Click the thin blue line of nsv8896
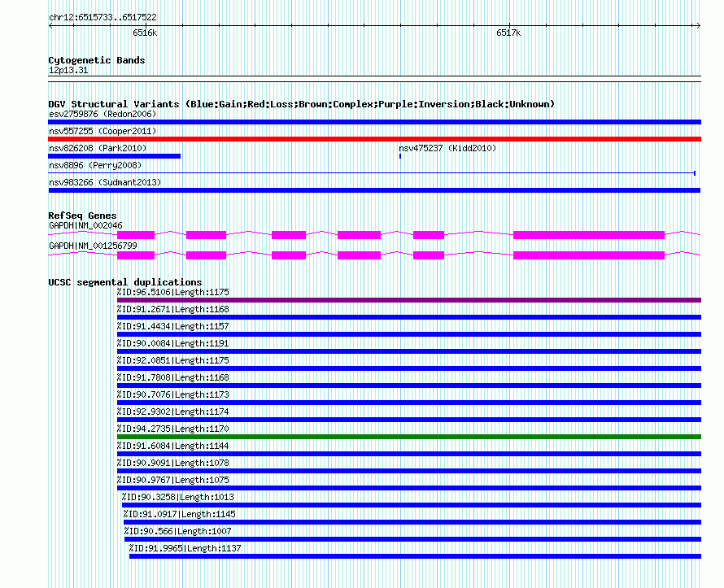This screenshot has width=724, height=588. click(372, 173)
